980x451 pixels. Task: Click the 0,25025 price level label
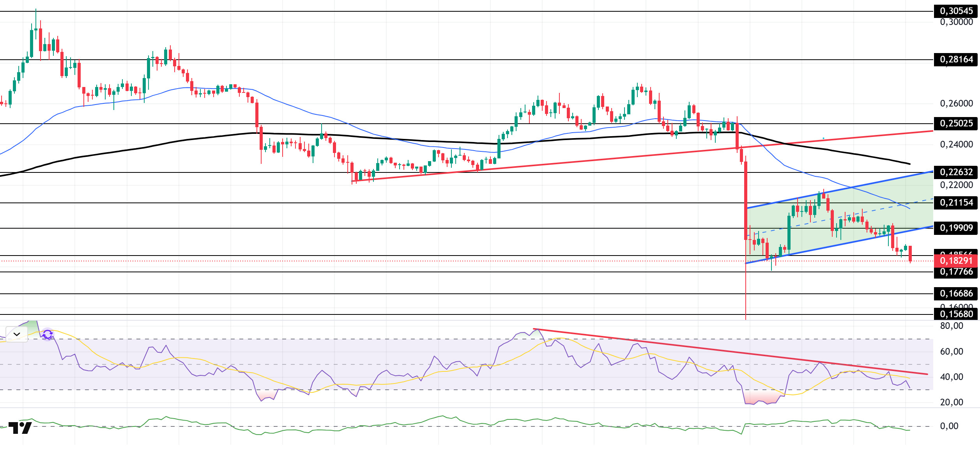click(x=955, y=123)
